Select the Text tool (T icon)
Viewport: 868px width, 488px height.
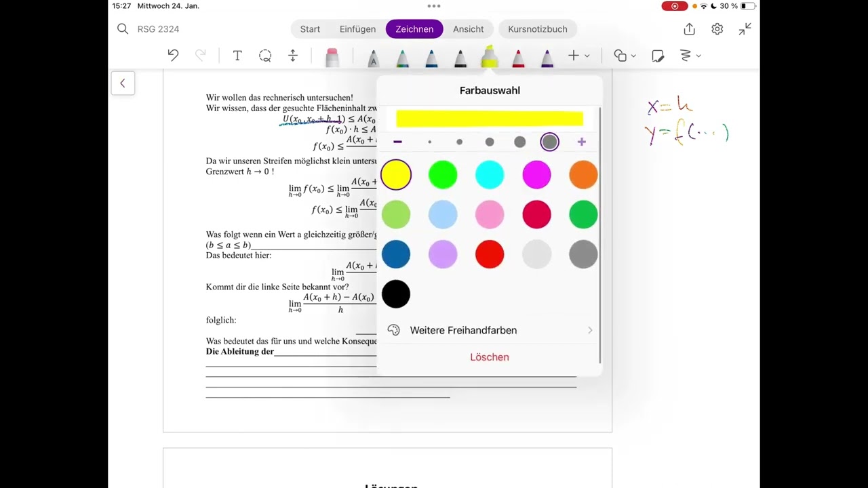[237, 56]
